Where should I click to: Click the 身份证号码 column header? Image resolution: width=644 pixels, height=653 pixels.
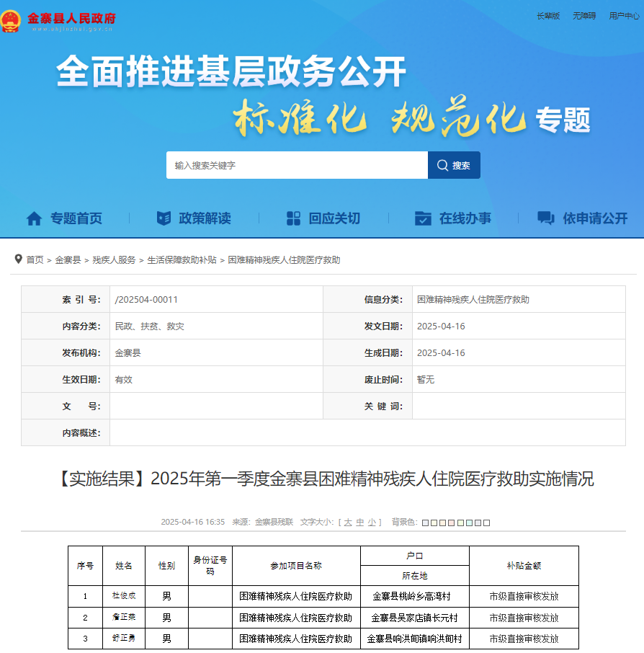[x=210, y=566]
